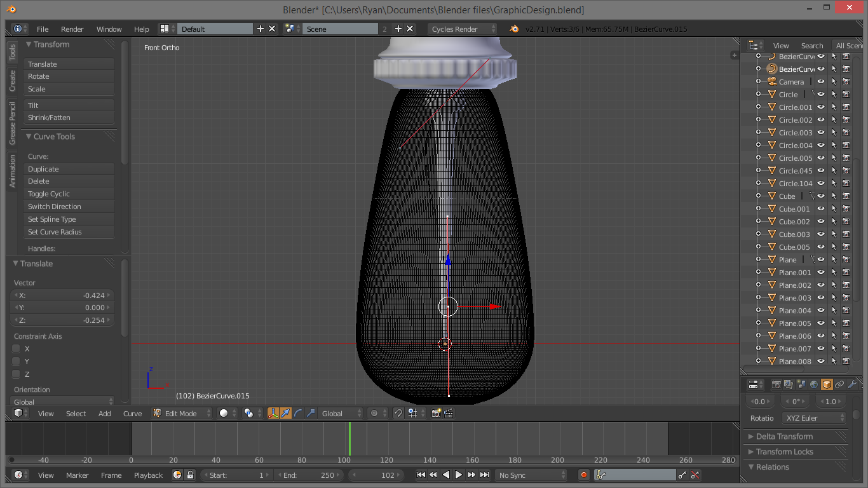
Task: Toggle the 3D manipulator widget button
Action: click(273, 413)
